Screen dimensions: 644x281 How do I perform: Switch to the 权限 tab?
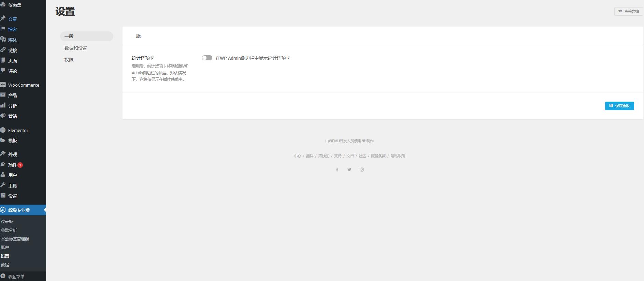[69, 60]
